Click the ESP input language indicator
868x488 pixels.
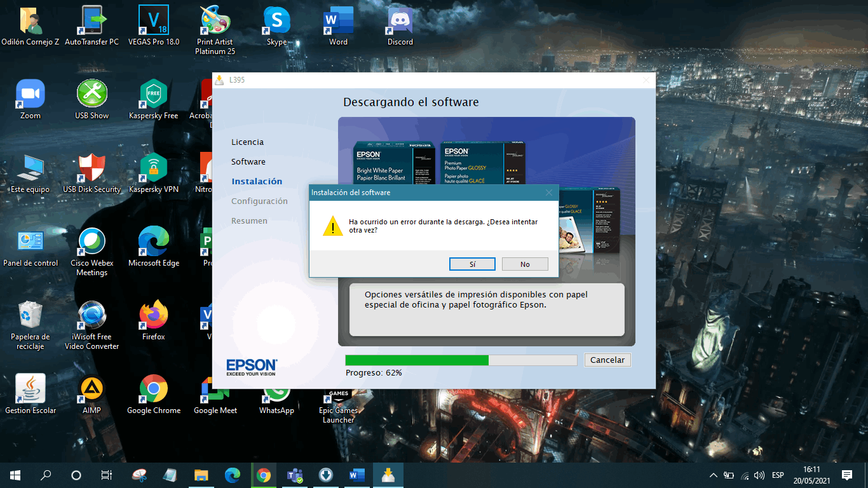coord(778,475)
